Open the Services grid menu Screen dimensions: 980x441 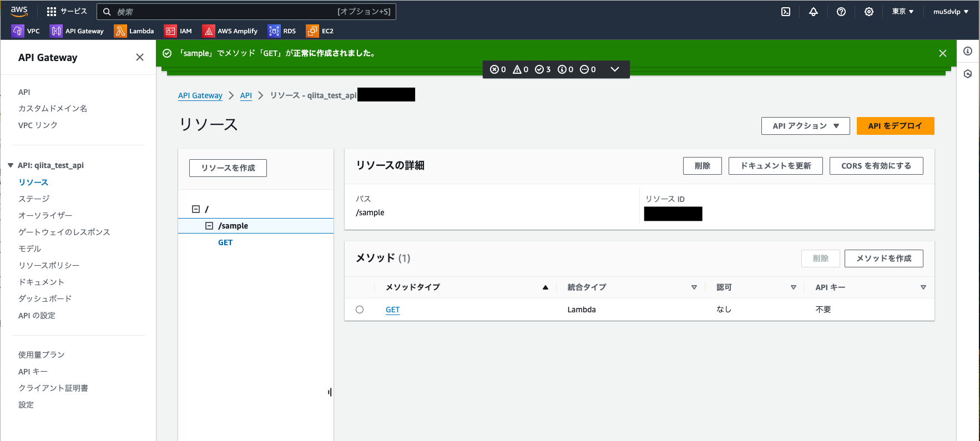pos(67,12)
